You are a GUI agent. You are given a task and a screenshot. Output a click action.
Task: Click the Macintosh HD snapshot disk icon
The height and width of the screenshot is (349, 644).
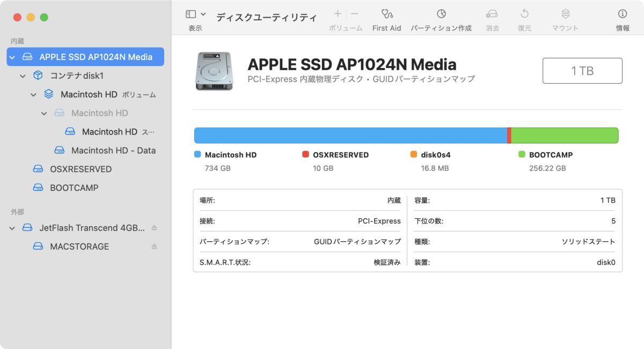coord(70,132)
